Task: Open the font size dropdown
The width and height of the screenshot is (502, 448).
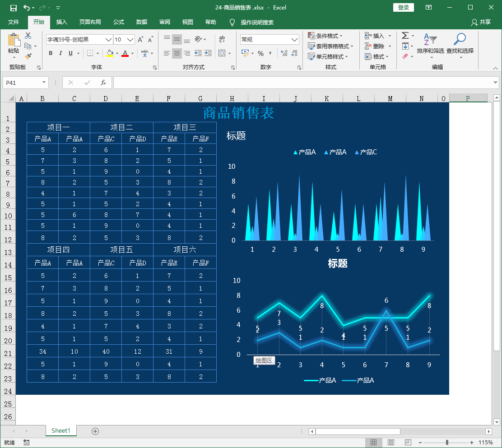Action: click(x=130, y=39)
